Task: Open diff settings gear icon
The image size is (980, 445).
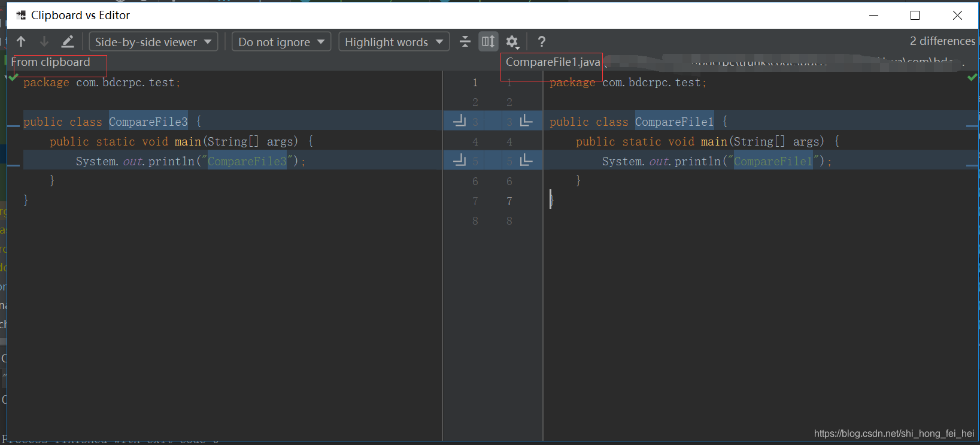Action: [x=512, y=41]
